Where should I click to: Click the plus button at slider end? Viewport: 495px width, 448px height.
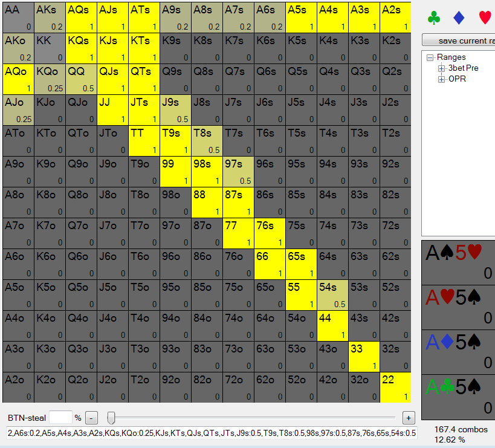409,418
